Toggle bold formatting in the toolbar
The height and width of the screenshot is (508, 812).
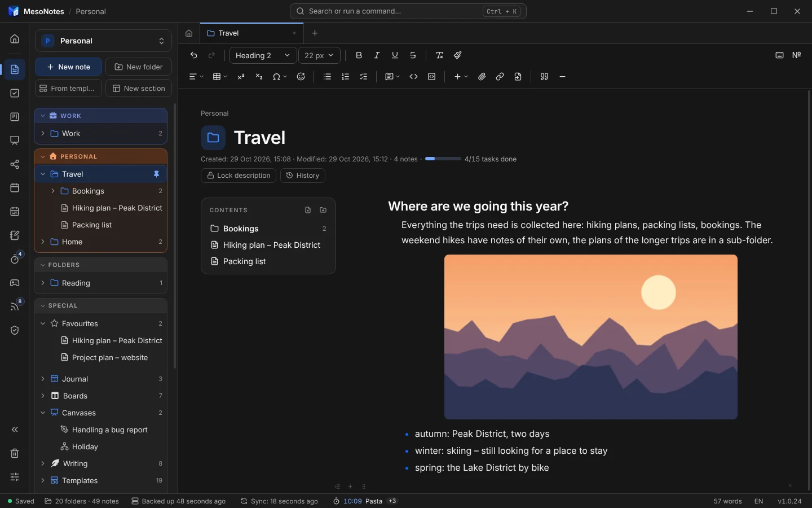point(359,55)
